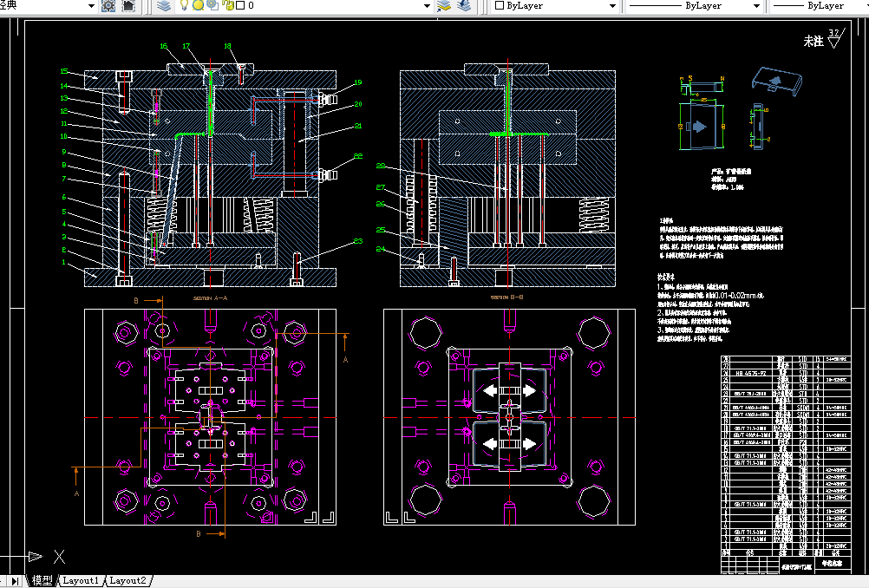Viewport: 869px width, 588px height.
Task: Click the HB 4575-92 parts list cell
Action: [751, 374]
